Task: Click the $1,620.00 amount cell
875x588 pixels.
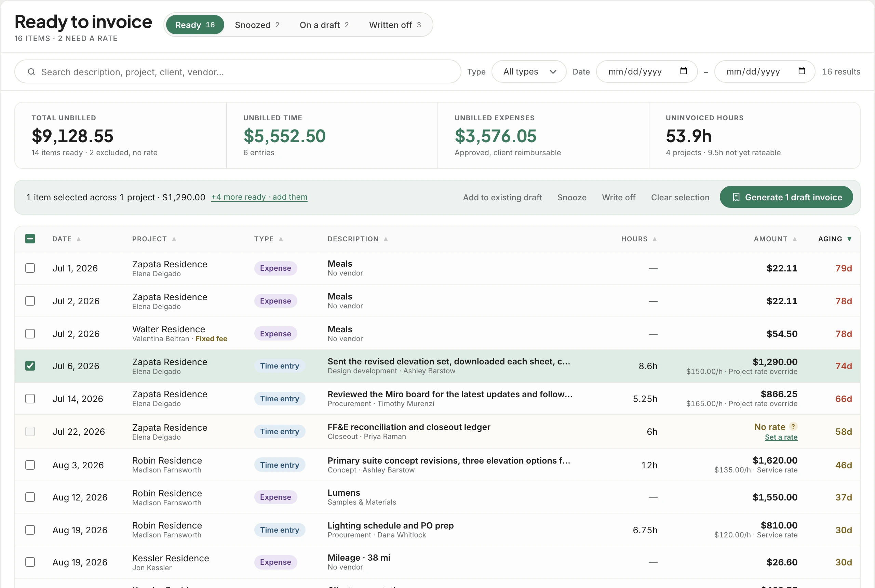Action: (x=775, y=460)
